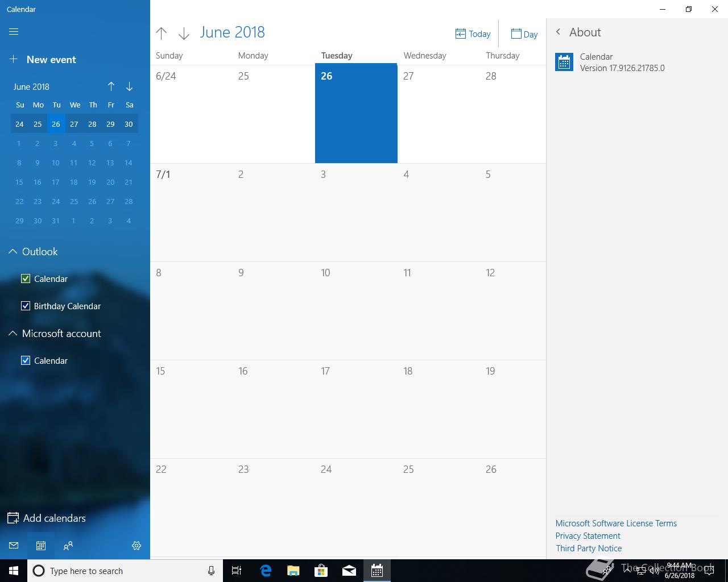The width and height of the screenshot is (728, 582).
Task: Select day 16 in mini calendar
Action: click(38, 182)
